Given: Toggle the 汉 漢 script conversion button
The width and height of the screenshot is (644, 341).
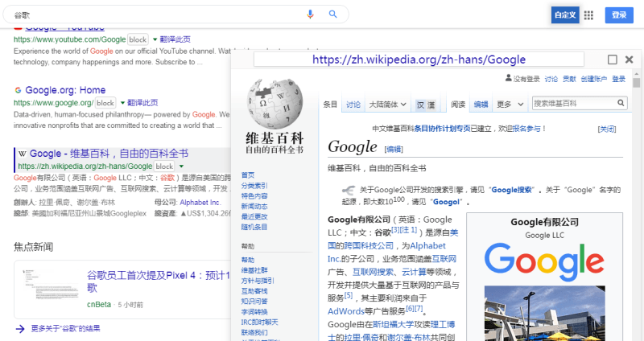Looking at the screenshot, I should point(426,105).
